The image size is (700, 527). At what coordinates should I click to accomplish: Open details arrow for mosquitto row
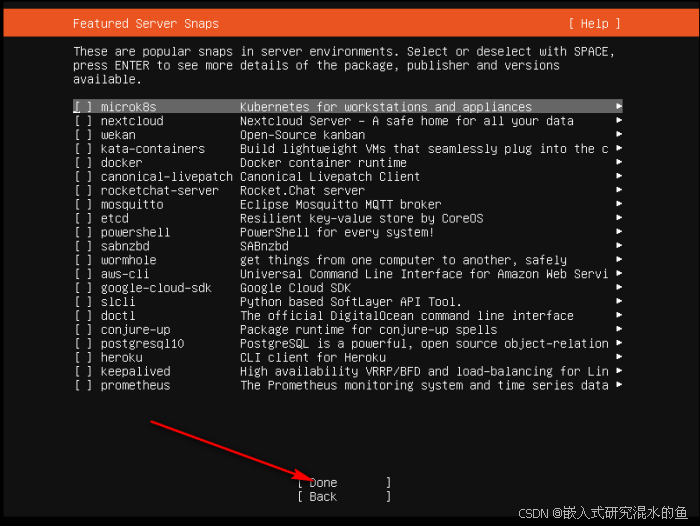(x=619, y=204)
